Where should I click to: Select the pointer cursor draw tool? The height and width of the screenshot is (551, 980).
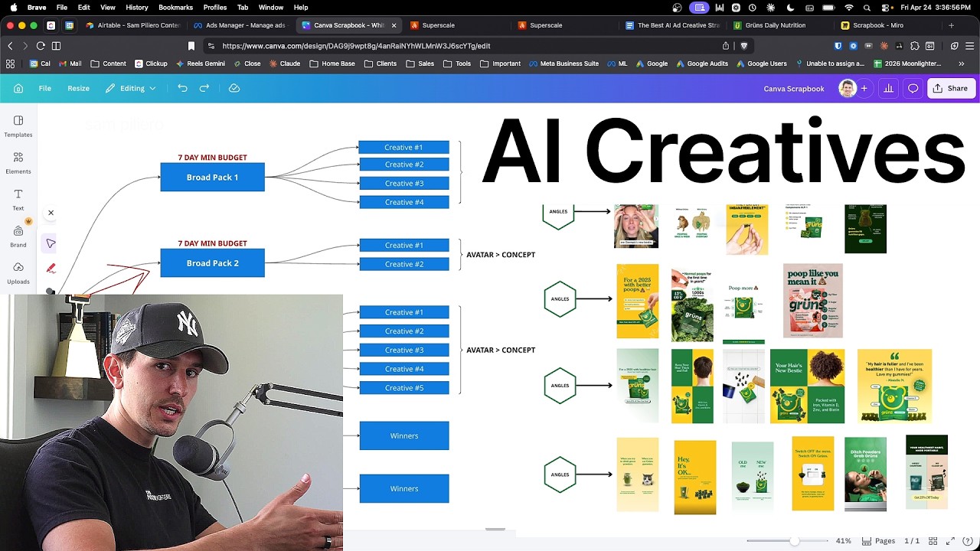coord(51,243)
